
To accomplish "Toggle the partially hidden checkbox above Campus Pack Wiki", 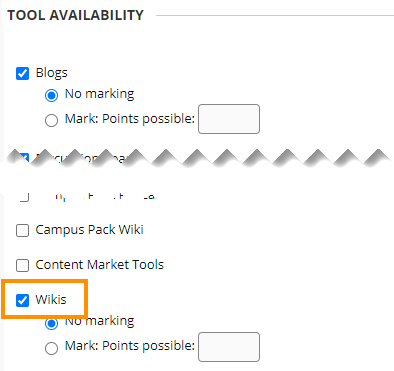I will 24,197.
